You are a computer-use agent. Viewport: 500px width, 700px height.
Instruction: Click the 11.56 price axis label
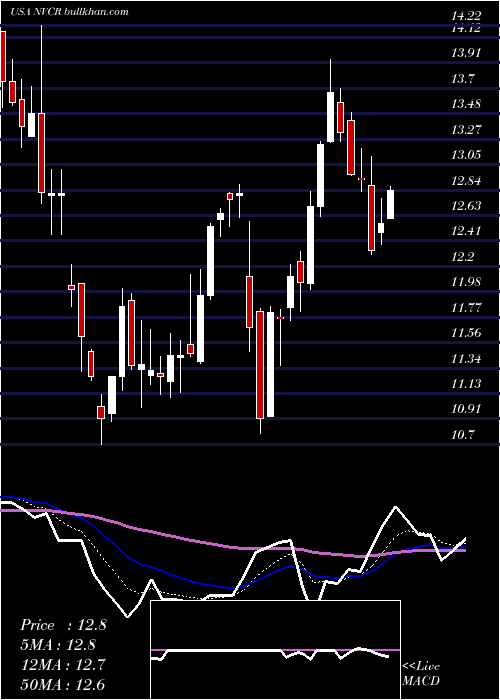(x=466, y=333)
